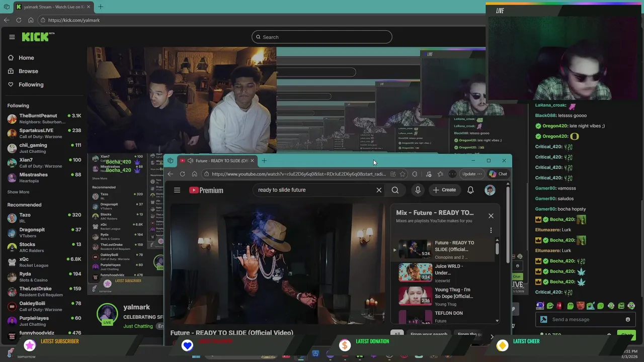Click home button in YouTube browser window

(195, 174)
